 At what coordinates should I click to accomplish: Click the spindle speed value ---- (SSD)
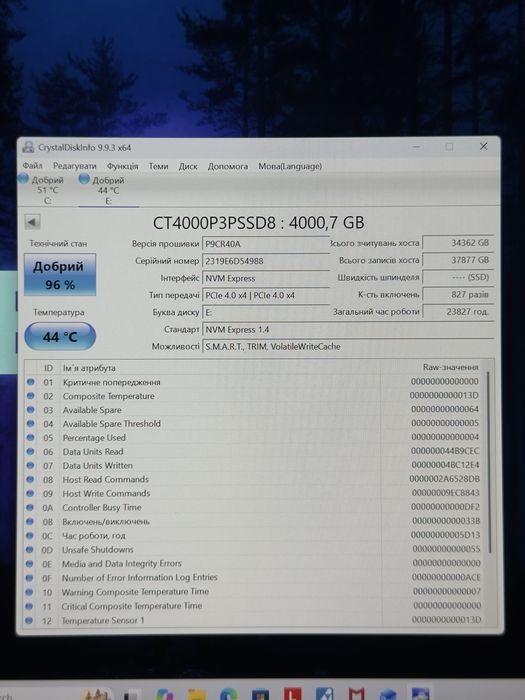tap(458, 277)
